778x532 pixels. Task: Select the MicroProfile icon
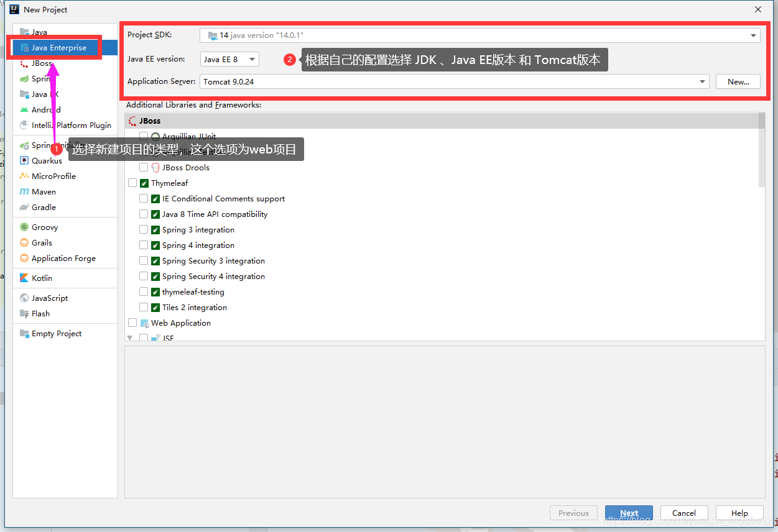pyautogui.click(x=24, y=177)
